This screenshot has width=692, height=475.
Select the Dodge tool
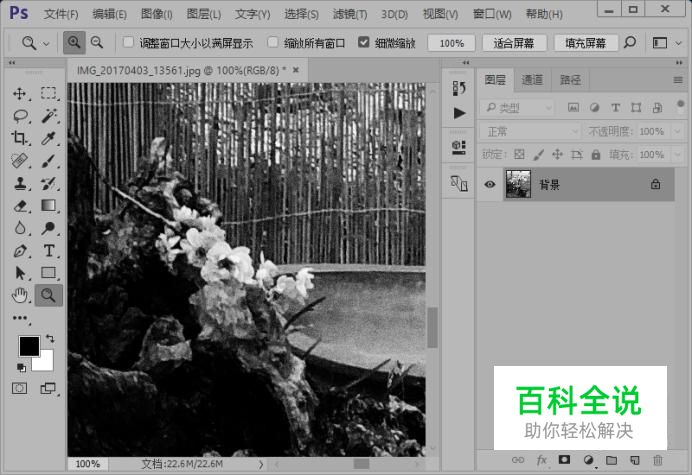point(48,228)
